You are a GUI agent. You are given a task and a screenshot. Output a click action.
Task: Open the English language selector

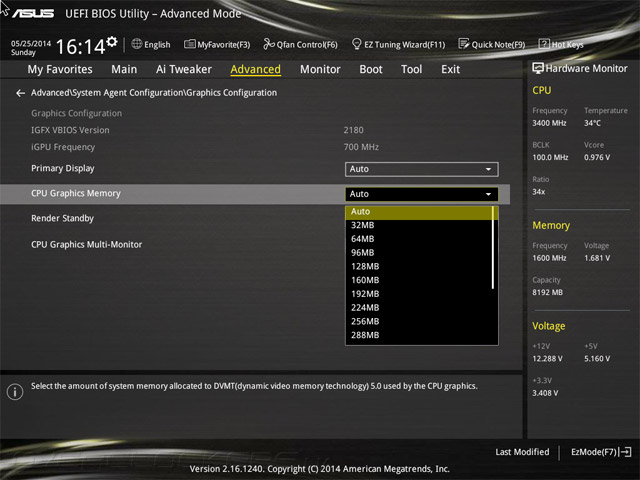pyautogui.click(x=151, y=44)
